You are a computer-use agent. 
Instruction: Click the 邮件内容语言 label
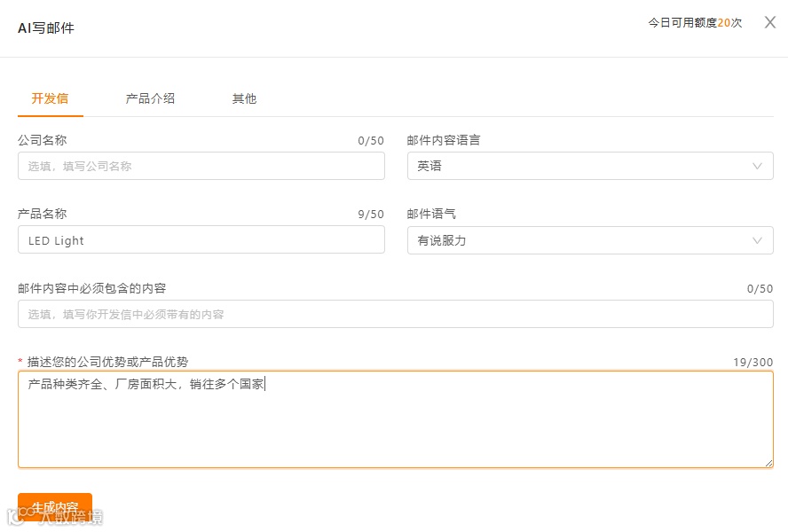[444, 140]
